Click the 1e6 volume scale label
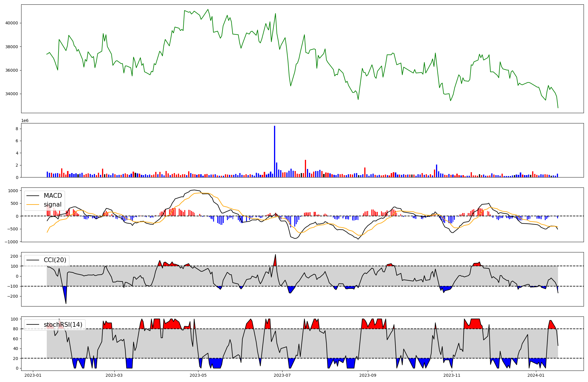 tap(25, 121)
